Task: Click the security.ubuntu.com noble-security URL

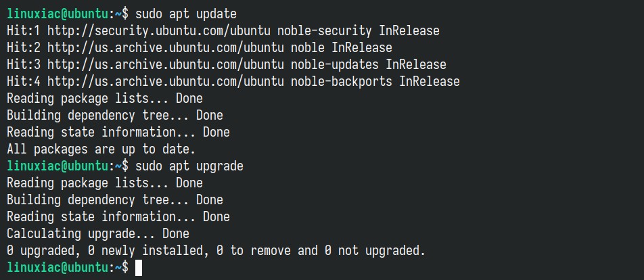Action: (166, 31)
